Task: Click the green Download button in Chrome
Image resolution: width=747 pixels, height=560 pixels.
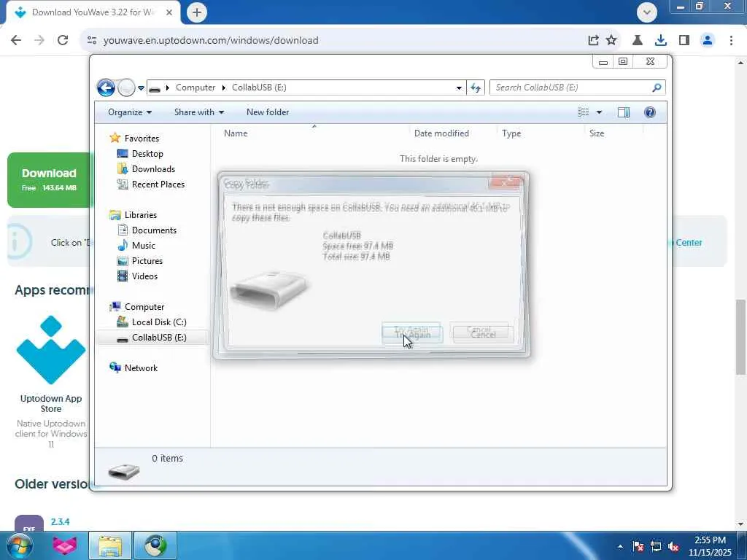Action: pos(49,180)
